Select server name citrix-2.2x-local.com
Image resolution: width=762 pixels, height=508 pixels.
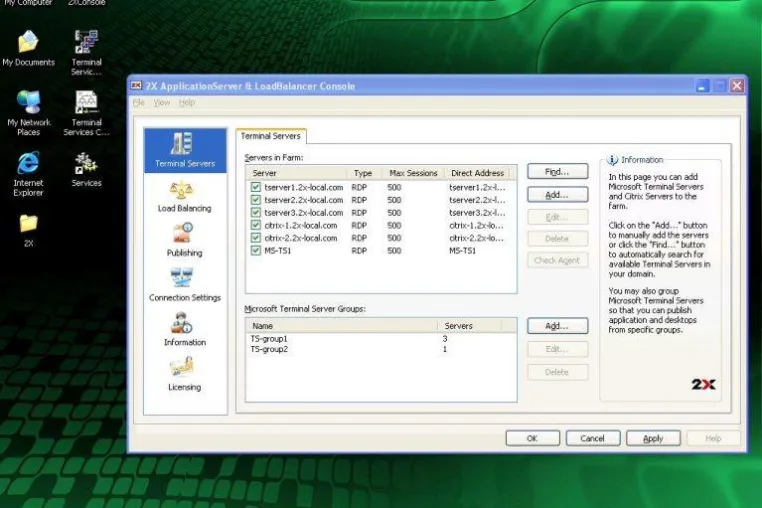click(x=301, y=238)
